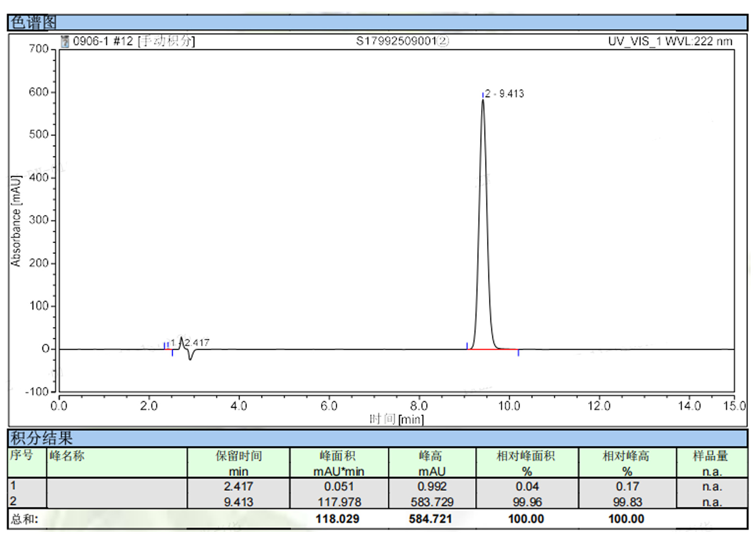Click the blue integration end marker after the main peak

[x=518, y=353]
